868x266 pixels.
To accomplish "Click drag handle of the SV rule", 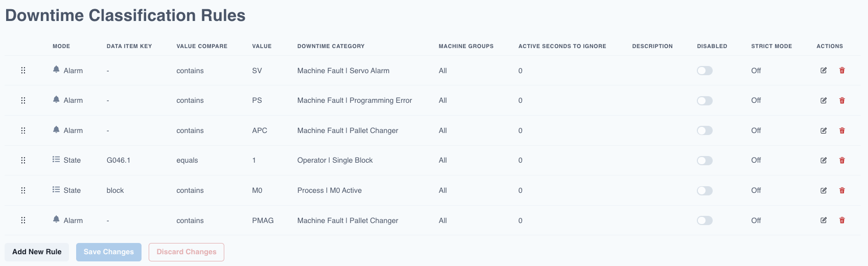I will [x=23, y=71].
